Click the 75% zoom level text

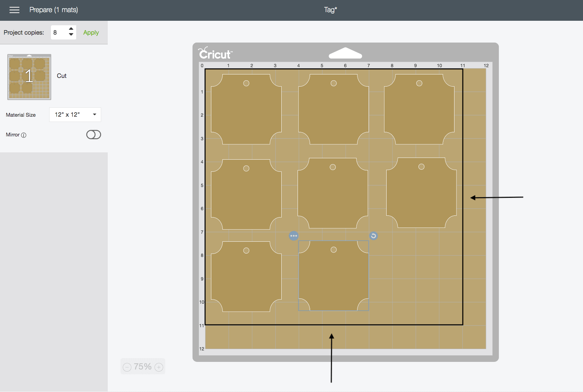143,367
